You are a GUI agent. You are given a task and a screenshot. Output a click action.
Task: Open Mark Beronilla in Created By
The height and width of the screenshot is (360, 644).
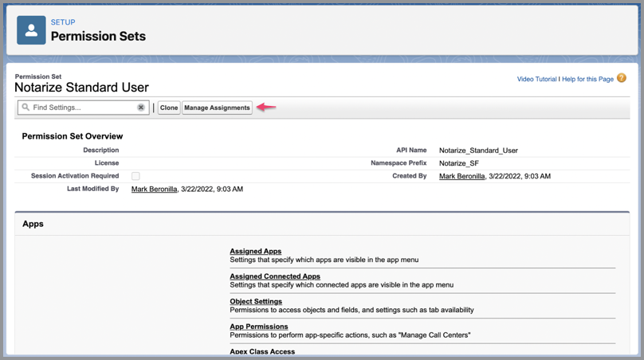tap(461, 176)
